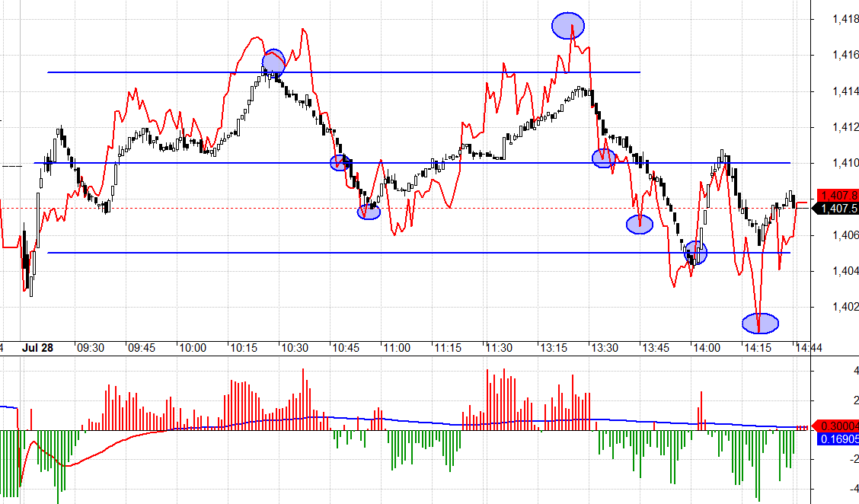
Task: Select the ellipse at 13:30 on the 1,410 line
Action: 604,158
